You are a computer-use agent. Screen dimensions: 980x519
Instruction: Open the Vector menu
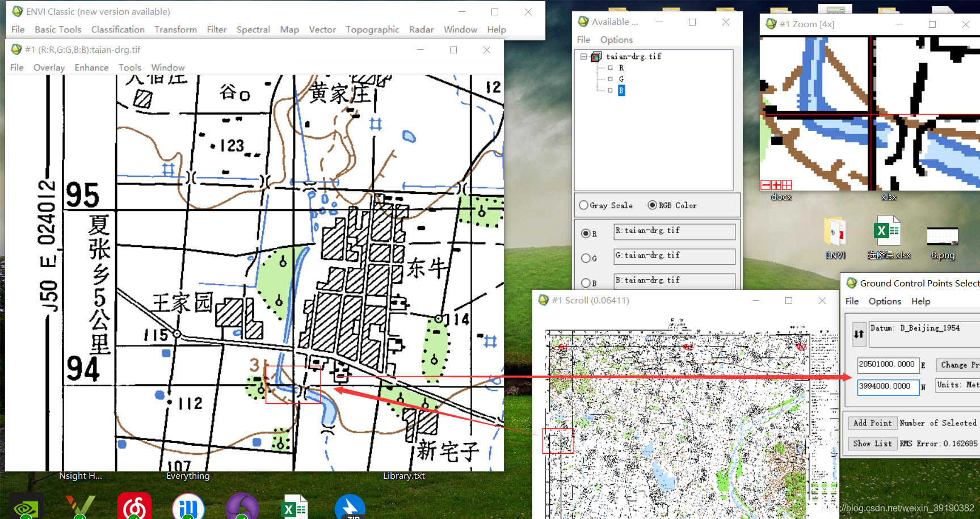pyautogui.click(x=322, y=29)
